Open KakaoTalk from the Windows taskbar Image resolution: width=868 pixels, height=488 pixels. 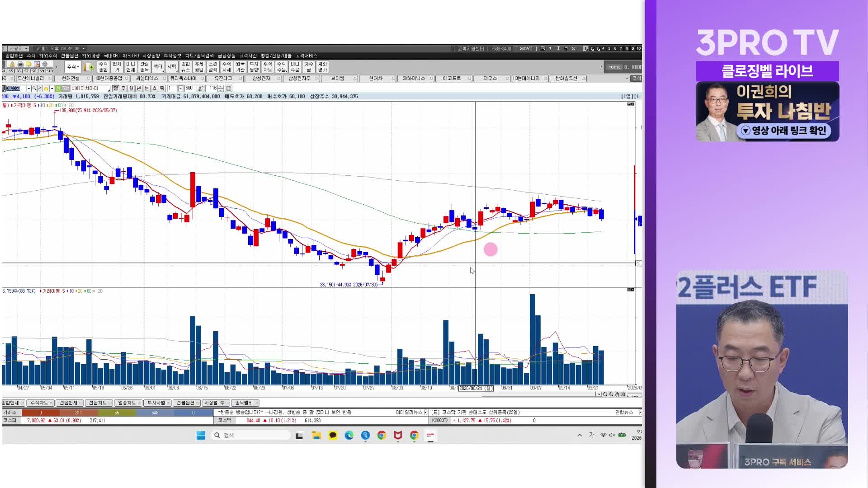[333, 435]
